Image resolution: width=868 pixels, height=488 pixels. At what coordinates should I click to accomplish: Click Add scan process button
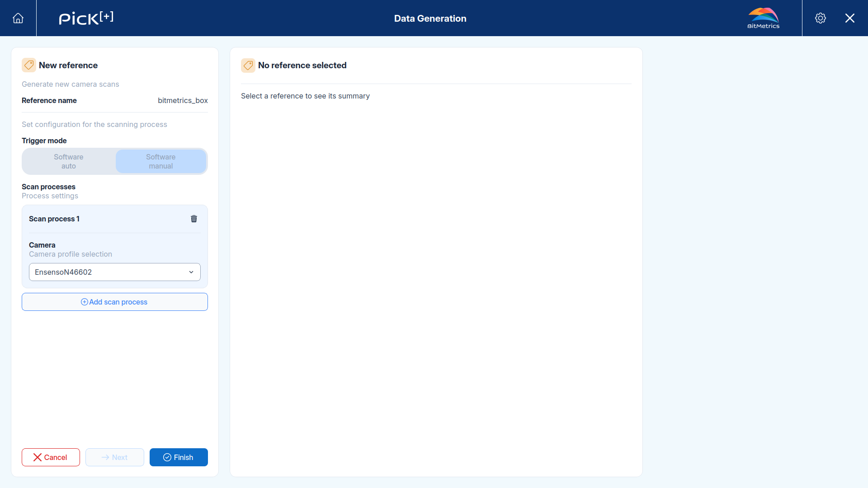coord(115,302)
